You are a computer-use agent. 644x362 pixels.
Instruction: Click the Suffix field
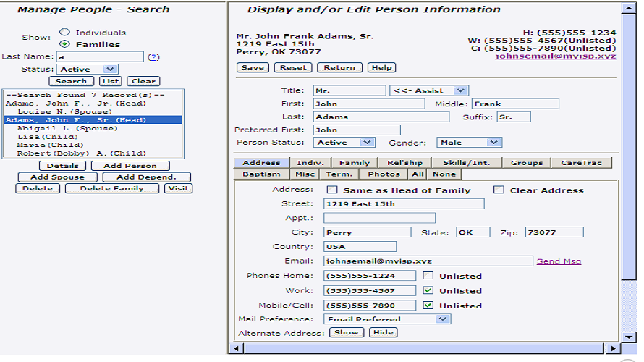(x=514, y=117)
